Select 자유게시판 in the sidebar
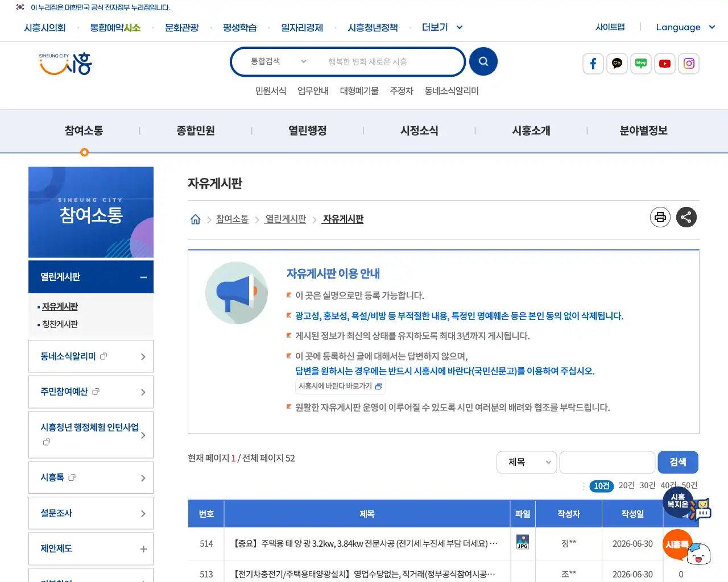 click(x=60, y=307)
